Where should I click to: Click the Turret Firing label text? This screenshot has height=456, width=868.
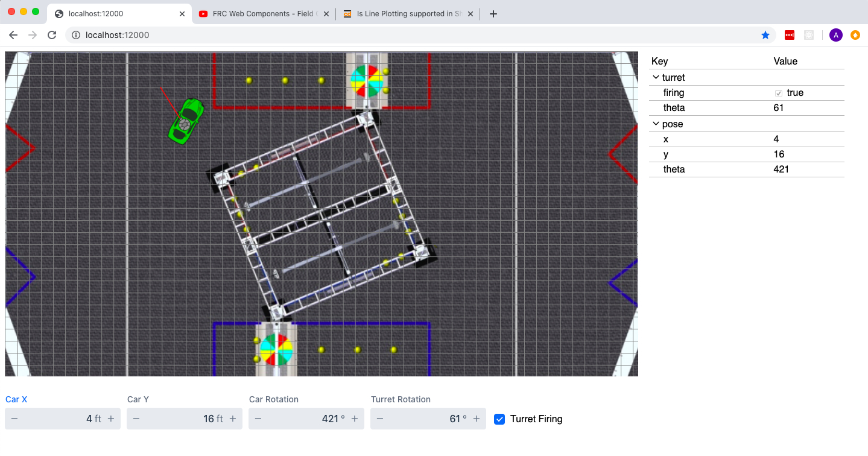(536, 419)
